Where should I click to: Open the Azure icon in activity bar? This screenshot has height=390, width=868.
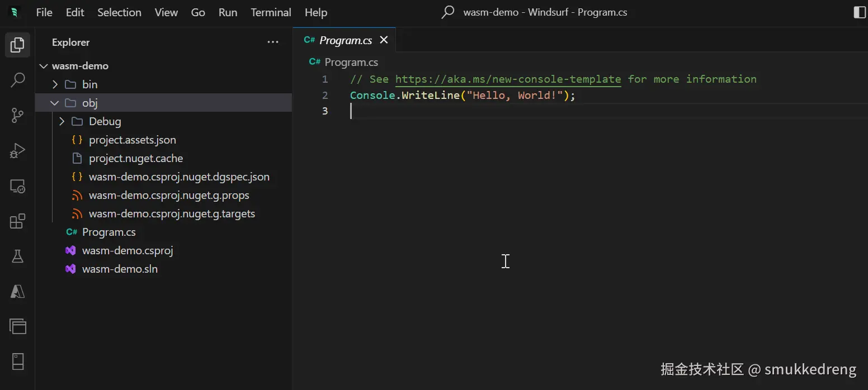tap(17, 291)
